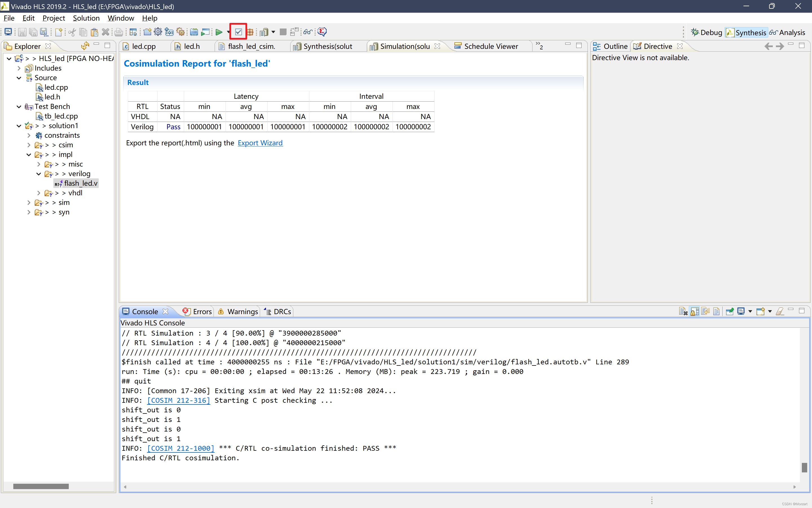Click the console right scroll arrow
This screenshot has width=812, height=508.
795,487
